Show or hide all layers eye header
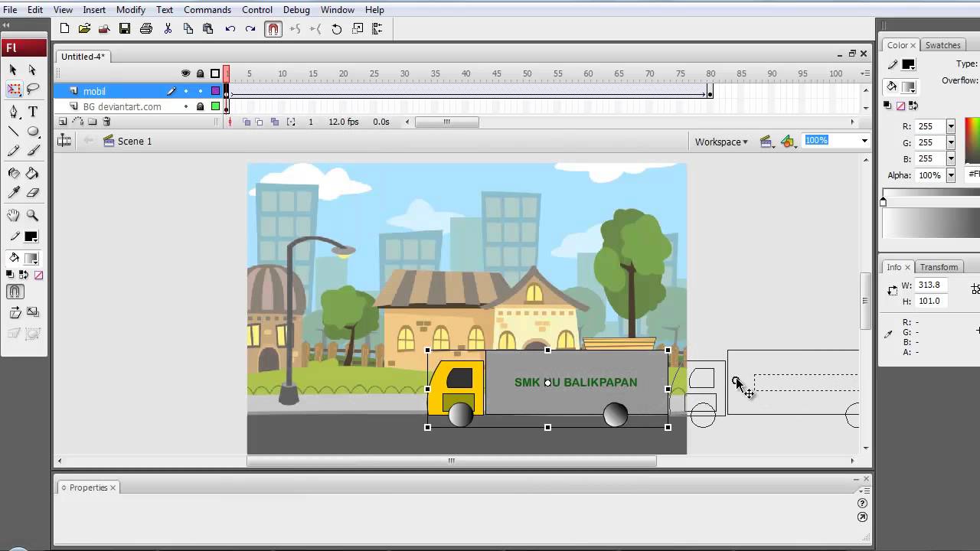Screen dimensions: 980x551 coord(185,73)
